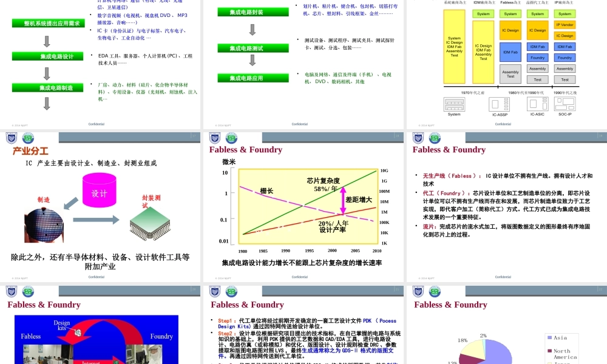The width and height of the screenshot is (607, 364).
Task: Click the Confidential footer on 产业分工 slide
Action: (x=97, y=275)
